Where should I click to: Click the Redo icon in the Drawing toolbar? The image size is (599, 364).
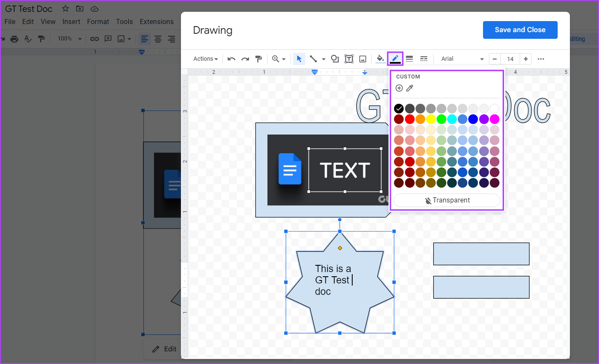click(245, 59)
